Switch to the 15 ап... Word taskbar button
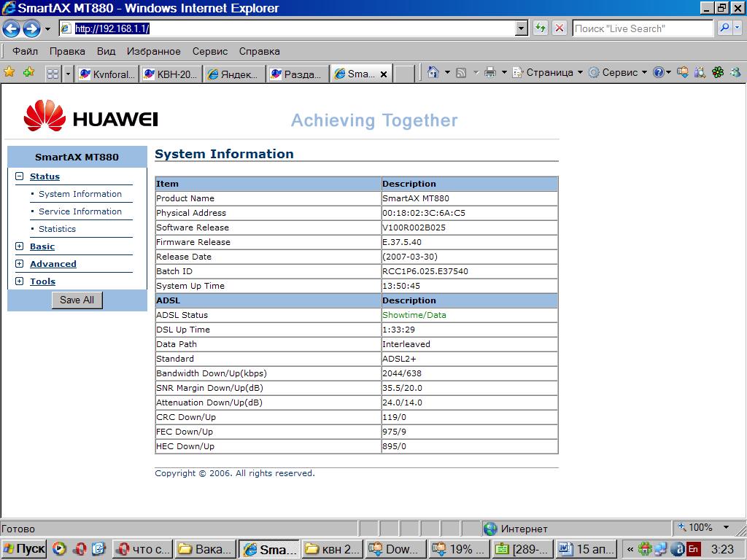The width and height of the screenshot is (747, 560). pyautogui.click(x=586, y=549)
